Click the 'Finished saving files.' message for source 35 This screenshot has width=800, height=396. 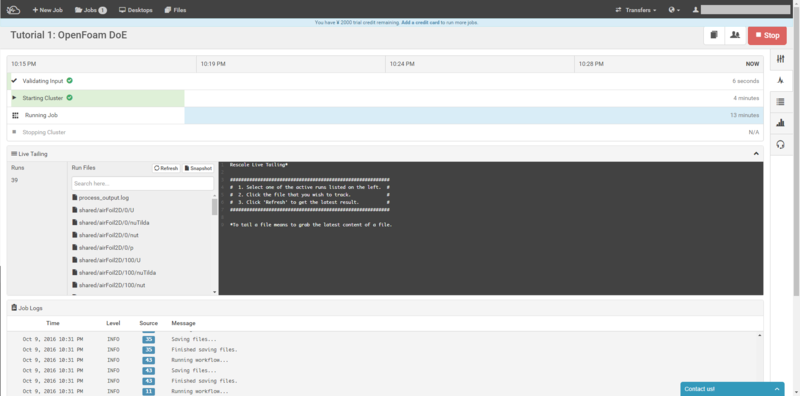(x=204, y=350)
